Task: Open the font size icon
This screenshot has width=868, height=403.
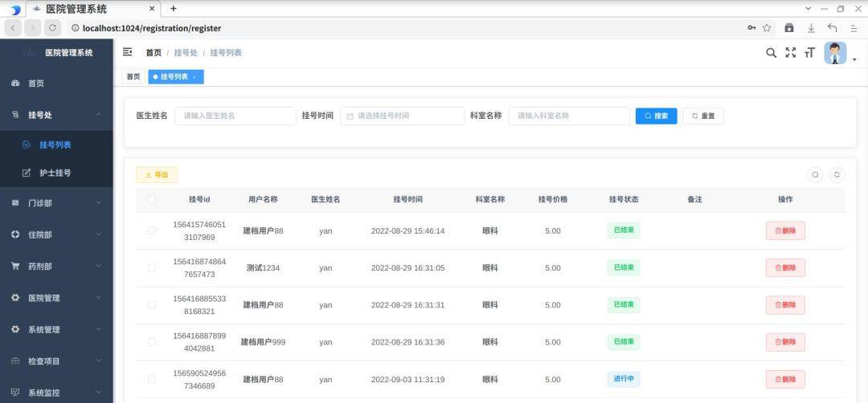Action: (810, 52)
